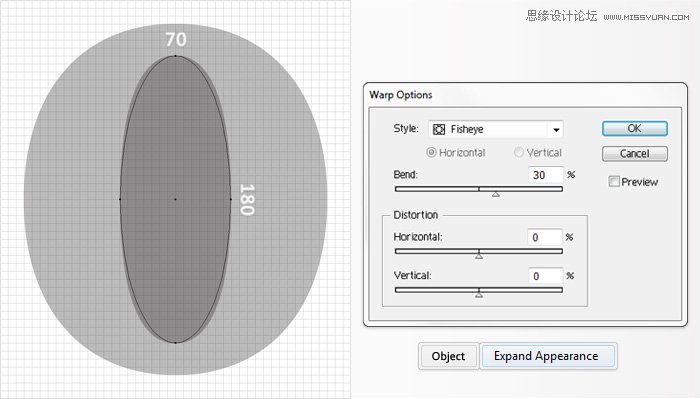700x399 pixels.
Task: Click the Horizontal distortion slider handle
Action: (x=479, y=256)
